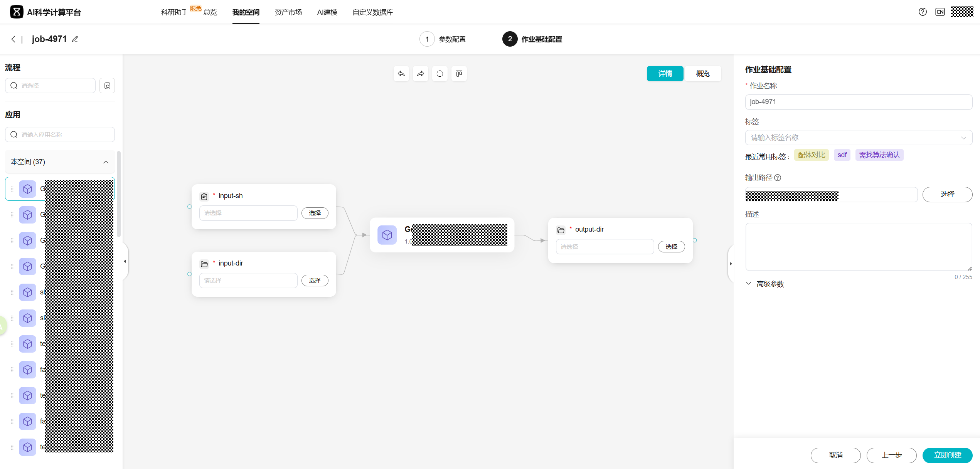Open the 标签 name dropdown

858,138
